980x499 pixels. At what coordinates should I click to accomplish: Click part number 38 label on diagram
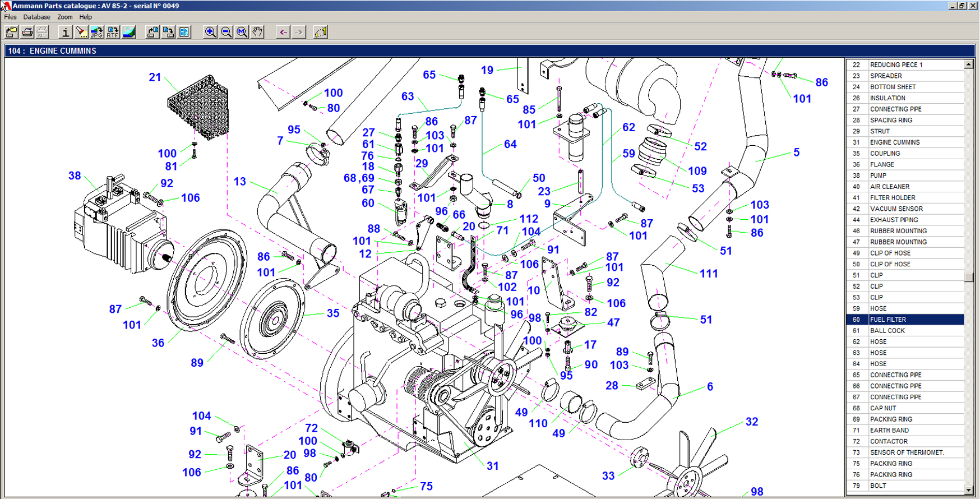click(75, 175)
